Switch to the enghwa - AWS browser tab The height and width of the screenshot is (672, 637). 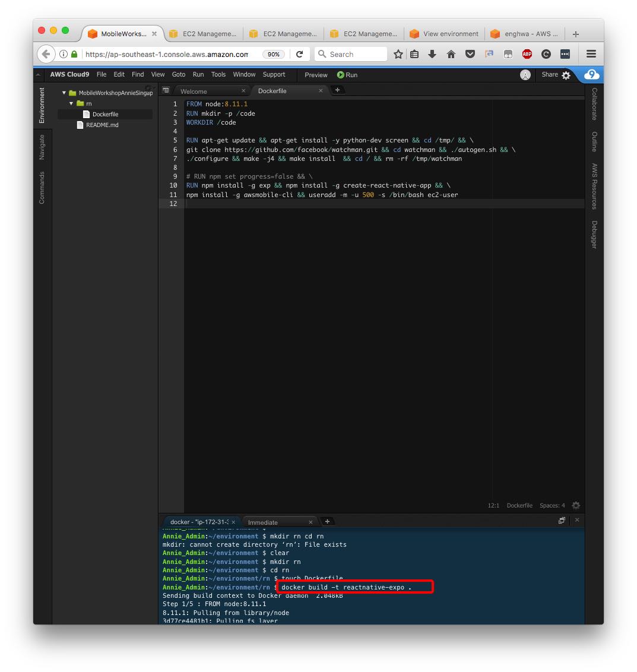click(525, 34)
